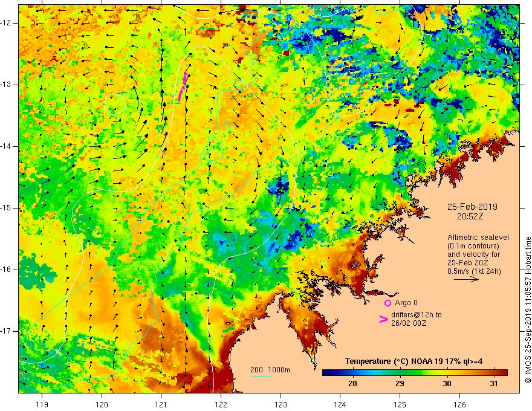This screenshot has height=411, width=532.
Task: Click the '20:52Z' time label
Action: click(x=470, y=216)
